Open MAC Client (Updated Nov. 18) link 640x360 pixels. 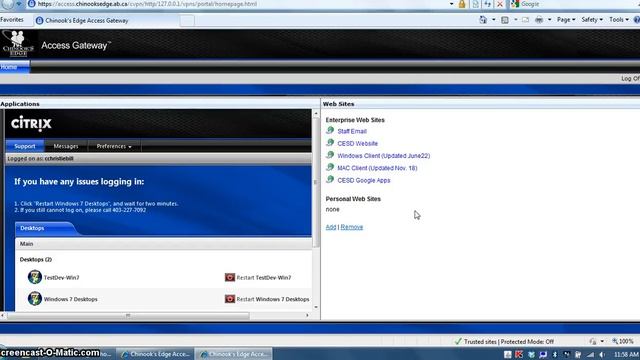[x=377, y=168]
